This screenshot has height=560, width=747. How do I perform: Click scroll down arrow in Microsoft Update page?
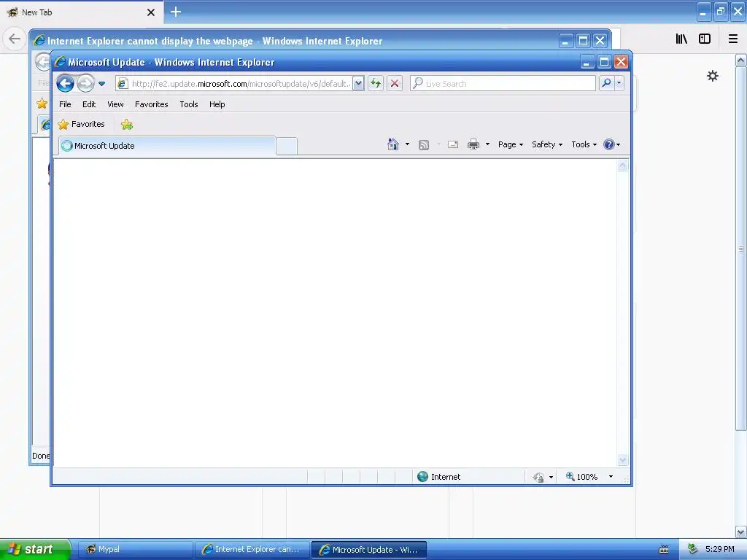623,460
